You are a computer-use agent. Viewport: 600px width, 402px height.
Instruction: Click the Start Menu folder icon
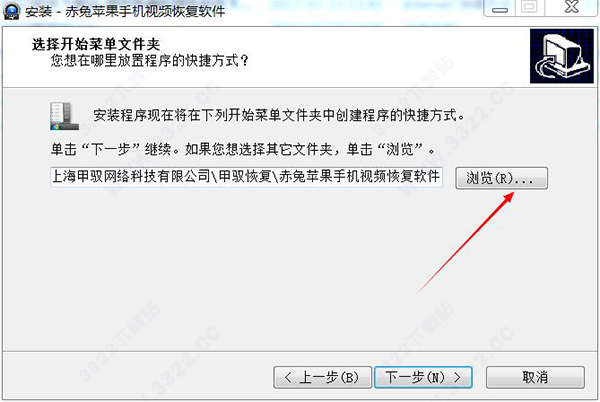pyautogui.click(x=64, y=116)
